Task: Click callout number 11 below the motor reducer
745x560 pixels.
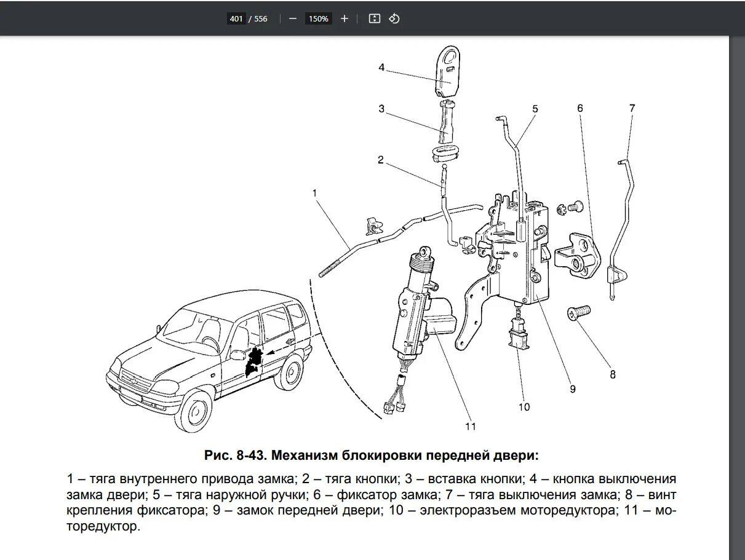Action: [471, 426]
